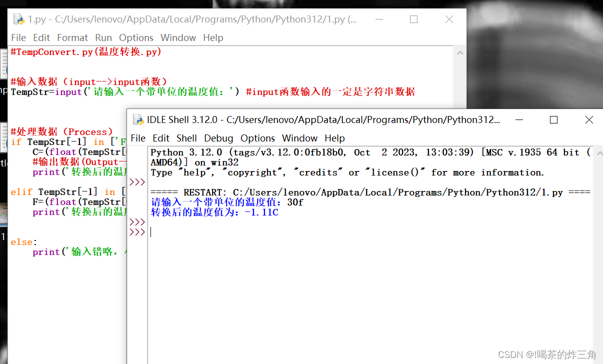Open File menu in 1.py editor window

18,38
